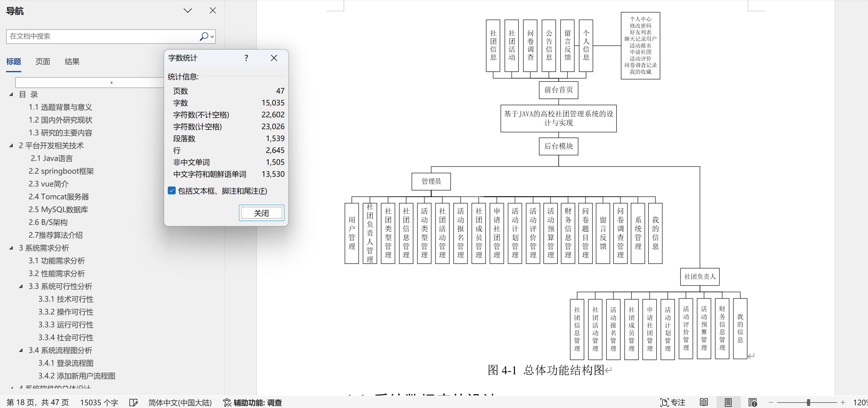Collapse the 3 系统需求分析 heading

pyautogui.click(x=11, y=248)
